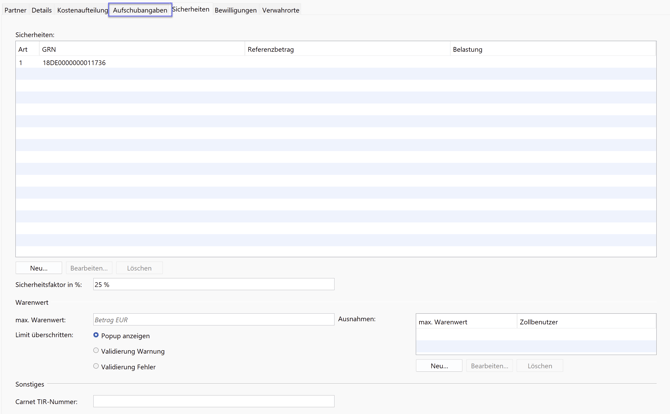Click Löschen button below Sicherheiten table
670x414 pixels.
139,268
